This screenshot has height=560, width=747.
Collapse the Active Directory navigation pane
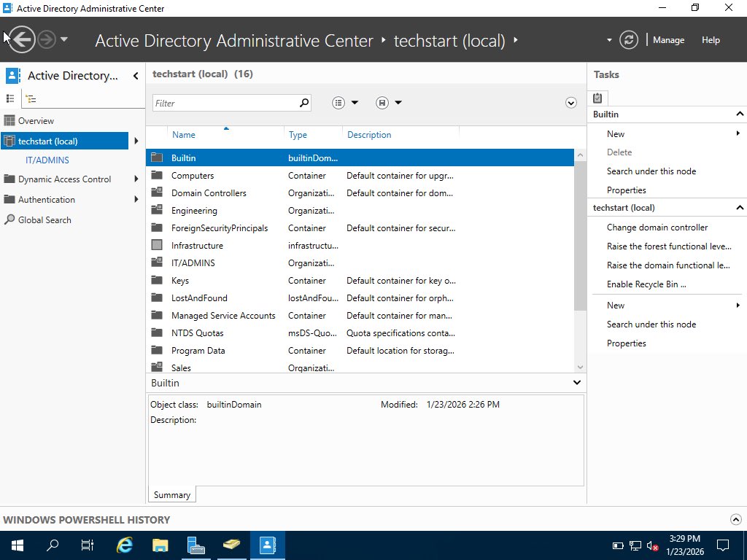click(136, 76)
